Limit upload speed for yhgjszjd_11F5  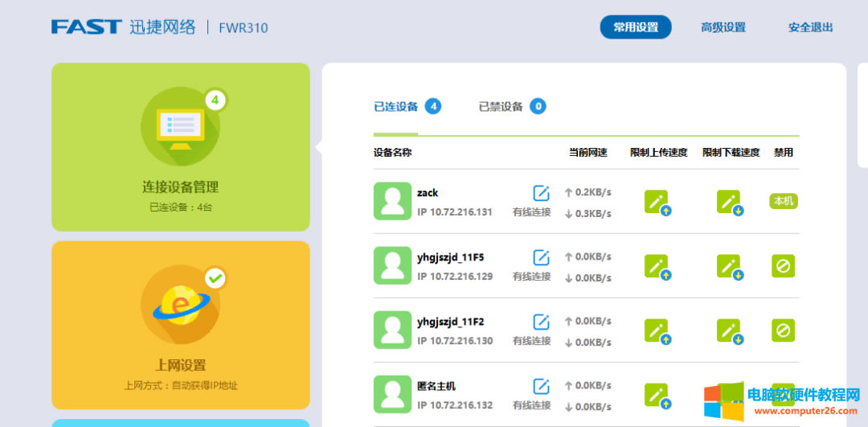pos(657,266)
